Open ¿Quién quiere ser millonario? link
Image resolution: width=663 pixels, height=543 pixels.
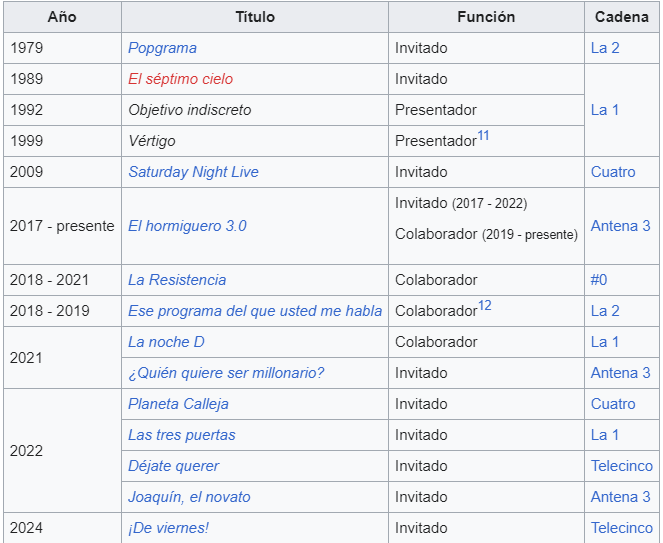[226, 373]
